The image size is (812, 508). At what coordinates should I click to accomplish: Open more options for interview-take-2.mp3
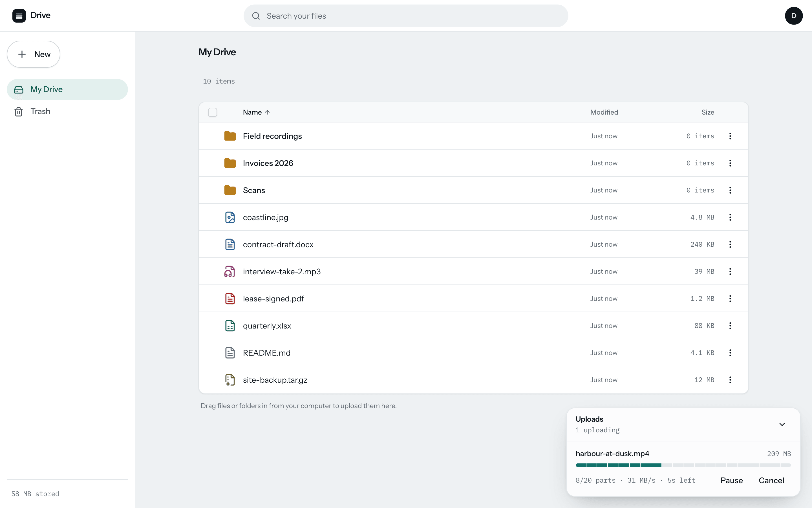click(730, 271)
